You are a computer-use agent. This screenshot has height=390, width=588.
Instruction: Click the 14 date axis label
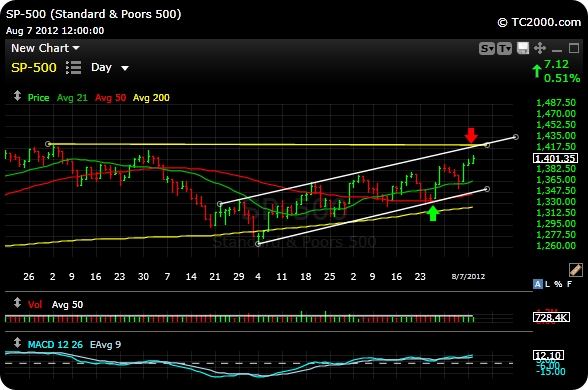tap(191, 277)
